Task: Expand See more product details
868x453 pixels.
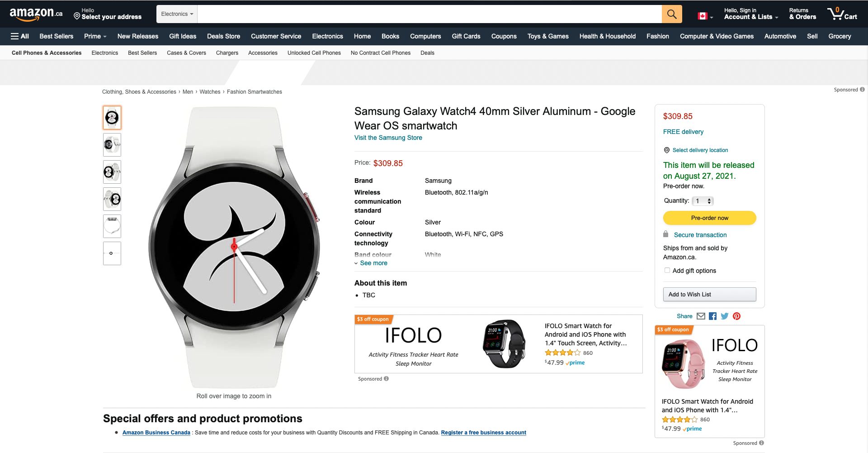Action: (373, 263)
